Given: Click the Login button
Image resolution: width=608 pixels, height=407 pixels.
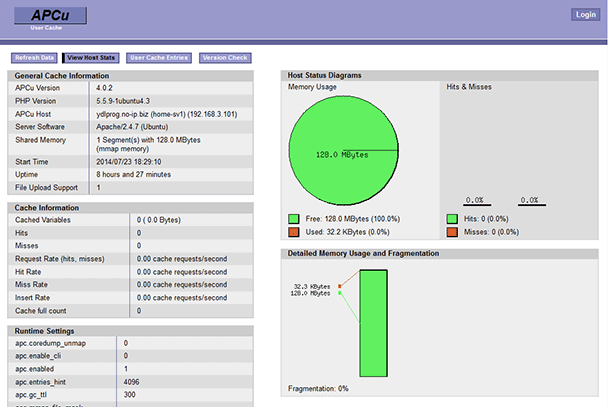Looking at the screenshot, I should pos(584,15).
